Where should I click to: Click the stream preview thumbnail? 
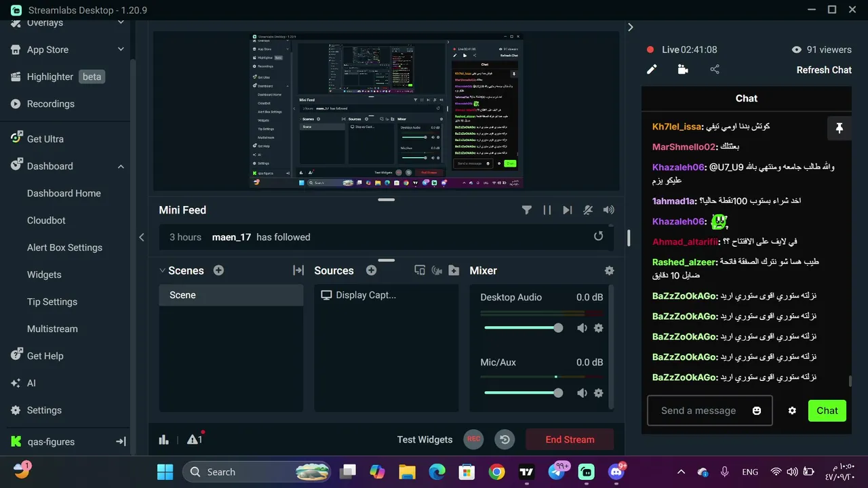tap(387, 111)
